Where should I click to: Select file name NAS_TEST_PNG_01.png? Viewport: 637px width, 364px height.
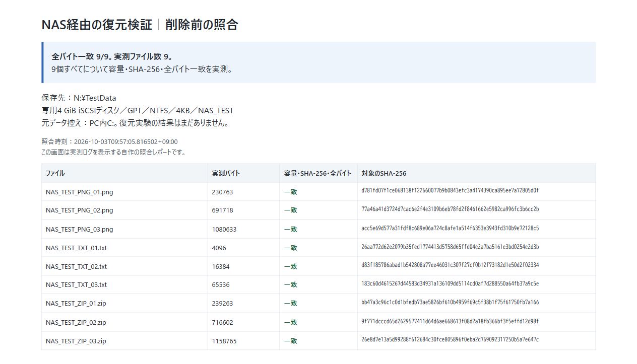point(80,192)
